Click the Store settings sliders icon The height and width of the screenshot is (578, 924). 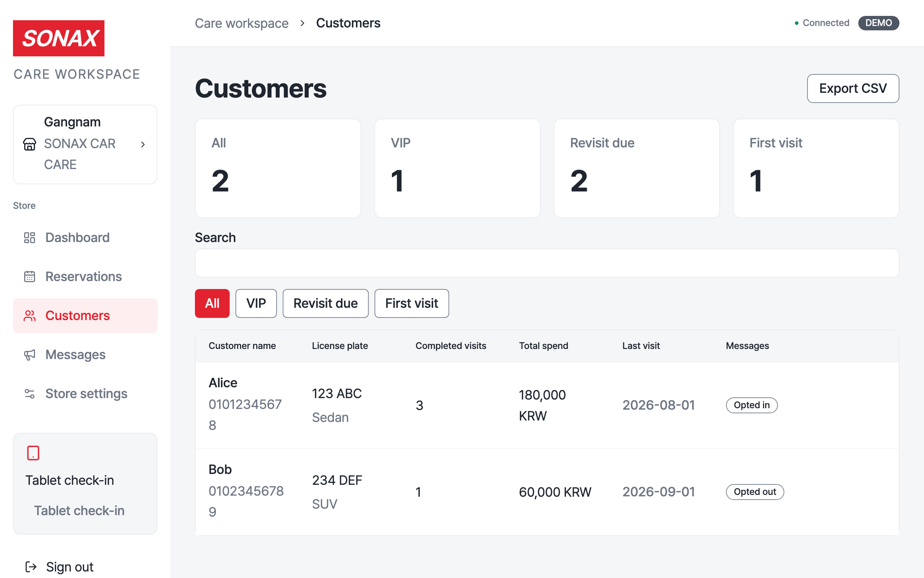click(x=29, y=393)
